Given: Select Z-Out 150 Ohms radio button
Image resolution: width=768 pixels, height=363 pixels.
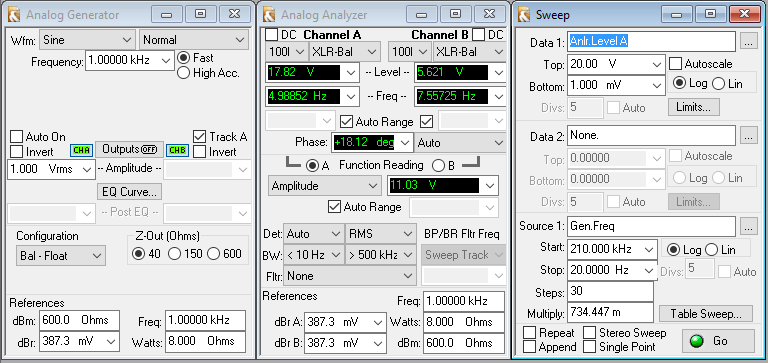Looking at the screenshot, I should tap(174, 254).
